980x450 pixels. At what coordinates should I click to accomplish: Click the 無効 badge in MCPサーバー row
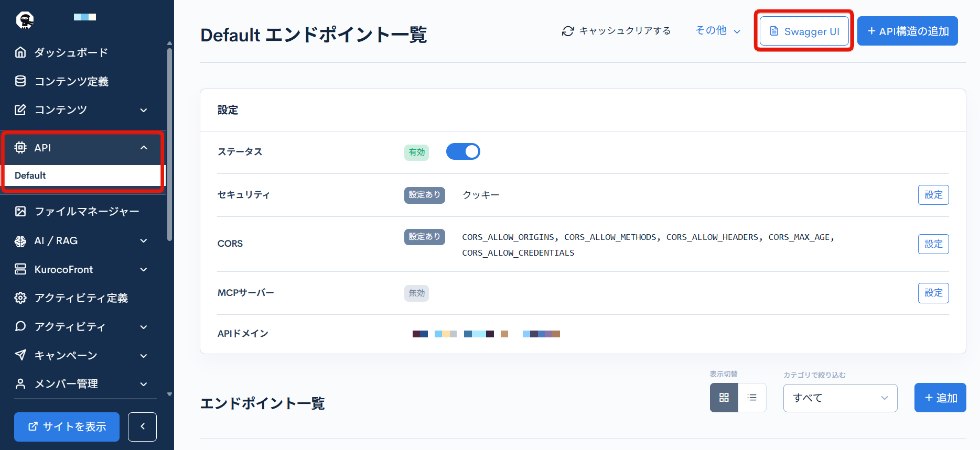pyautogui.click(x=416, y=293)
